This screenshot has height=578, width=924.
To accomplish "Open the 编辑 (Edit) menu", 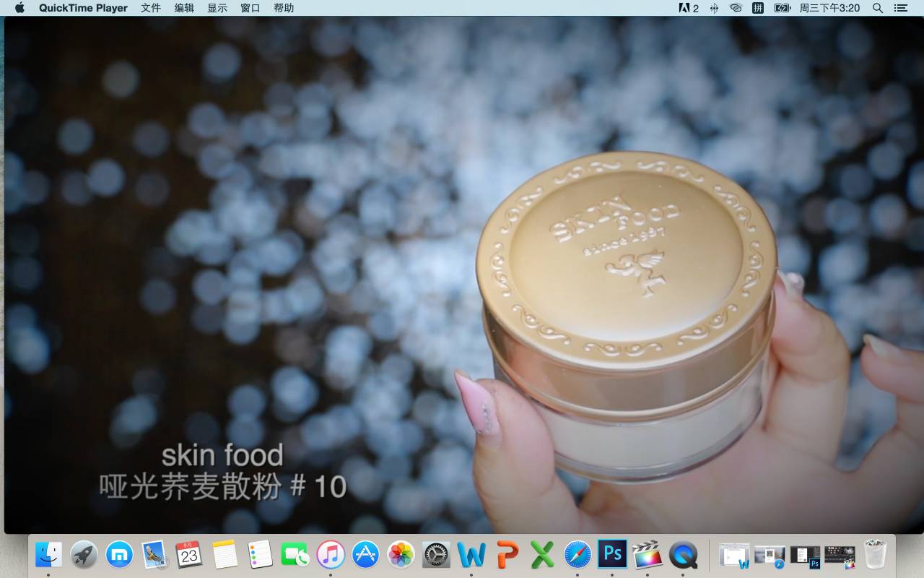I will click(184, 8).
